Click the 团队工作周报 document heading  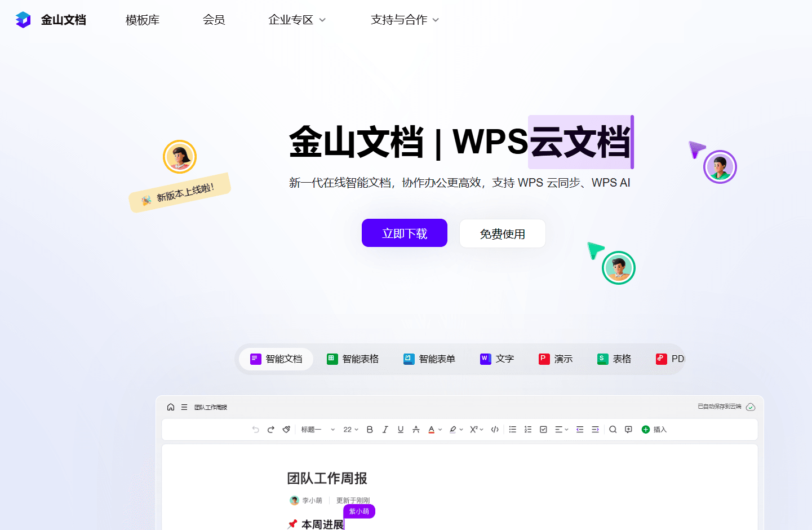[x=327, y=479]
